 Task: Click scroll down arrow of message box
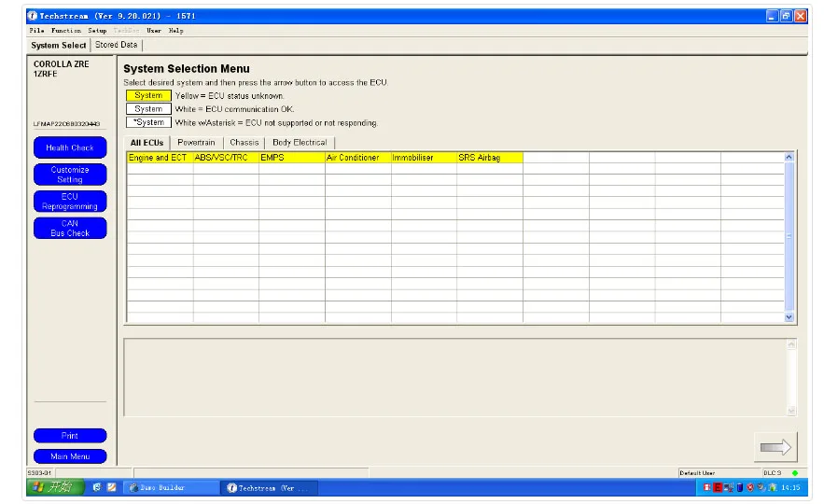(x=791, y=411)
